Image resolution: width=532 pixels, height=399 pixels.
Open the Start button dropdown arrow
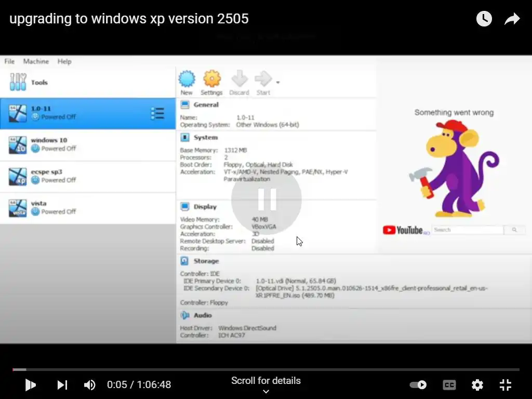tap(278, 83)
